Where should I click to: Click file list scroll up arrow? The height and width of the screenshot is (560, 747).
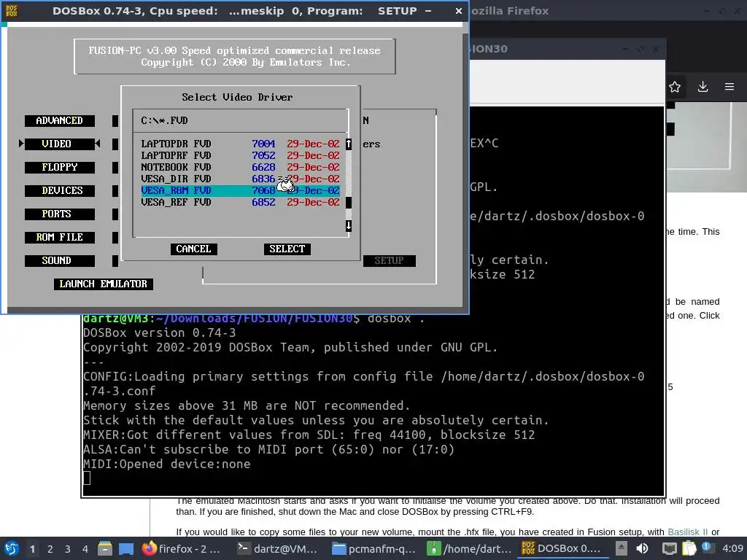[349, 144]
